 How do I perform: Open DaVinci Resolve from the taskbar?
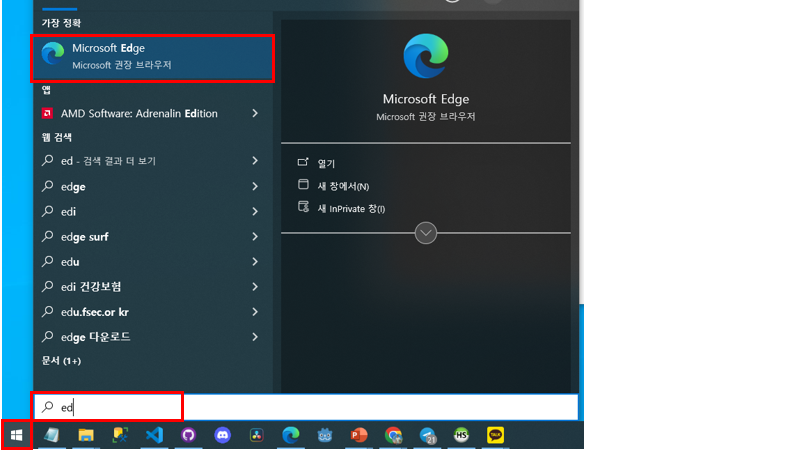click(x=257, y=435)
